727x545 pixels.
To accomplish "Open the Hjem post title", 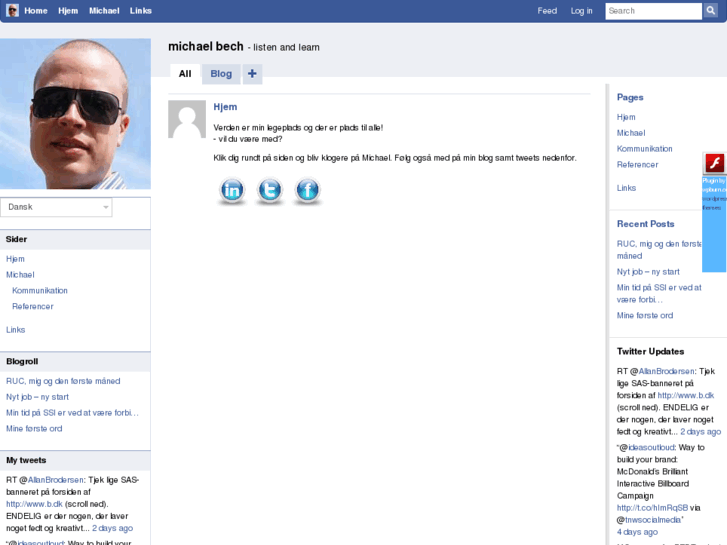I will [225, 107].
